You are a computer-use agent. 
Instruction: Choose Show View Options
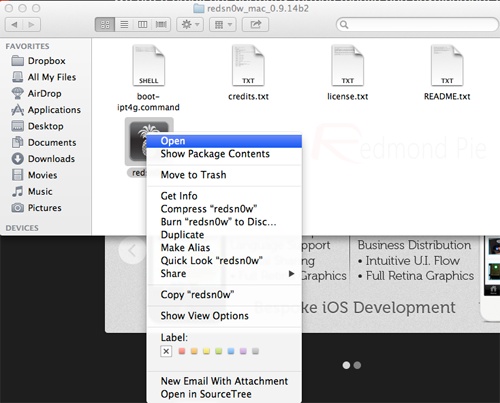pos(224,316)
